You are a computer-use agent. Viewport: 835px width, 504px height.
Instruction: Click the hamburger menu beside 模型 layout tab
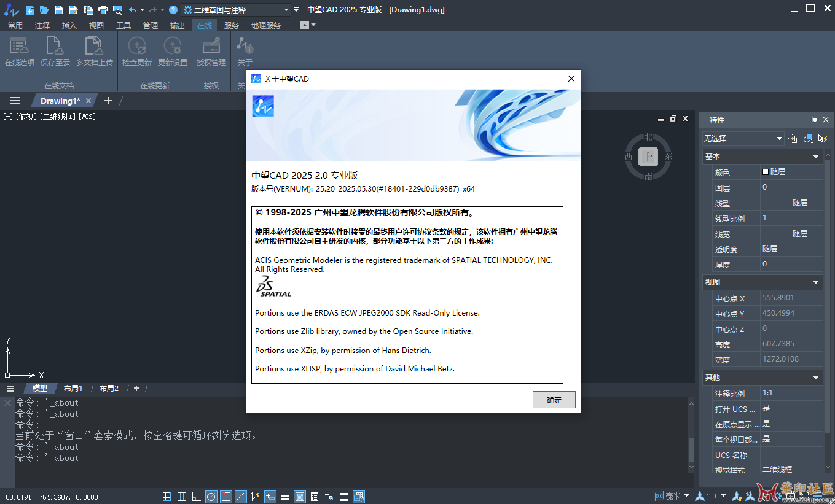coord(10,389)
